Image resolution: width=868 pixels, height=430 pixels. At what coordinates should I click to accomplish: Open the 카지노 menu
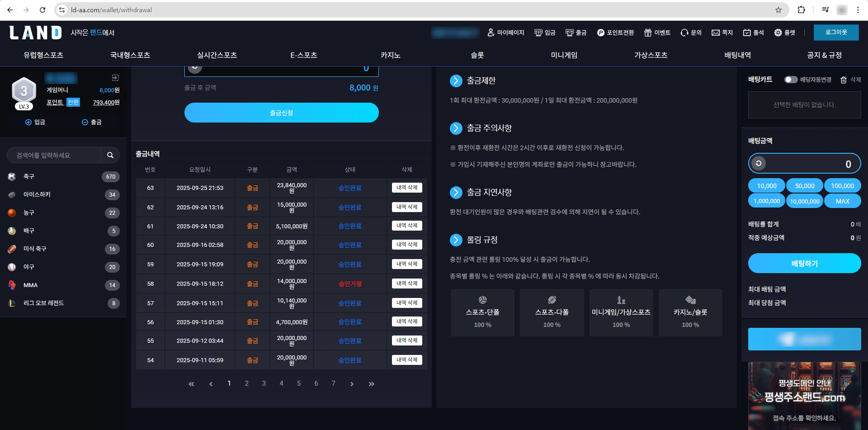[x=390, y=55]
